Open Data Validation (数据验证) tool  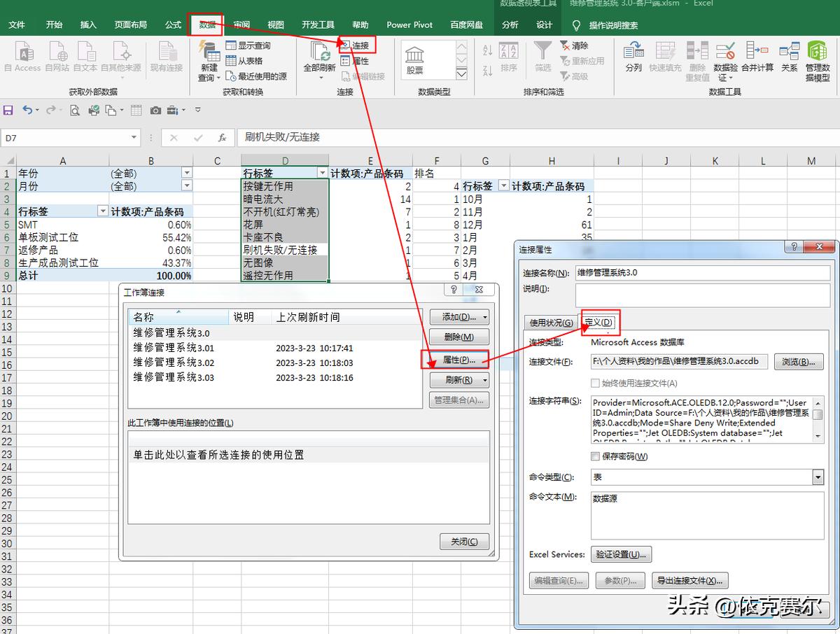(x=727, y=56)
